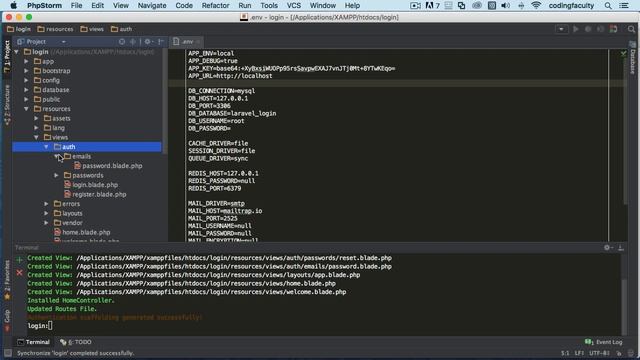Expand the vendor folder

tap(47, 223)
